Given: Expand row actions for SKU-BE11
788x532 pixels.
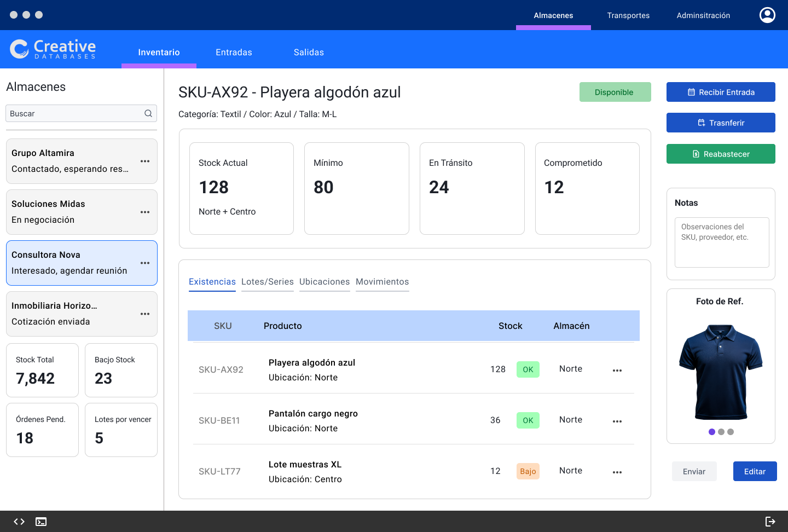Looking at the screenshot, I should (617, 421).
